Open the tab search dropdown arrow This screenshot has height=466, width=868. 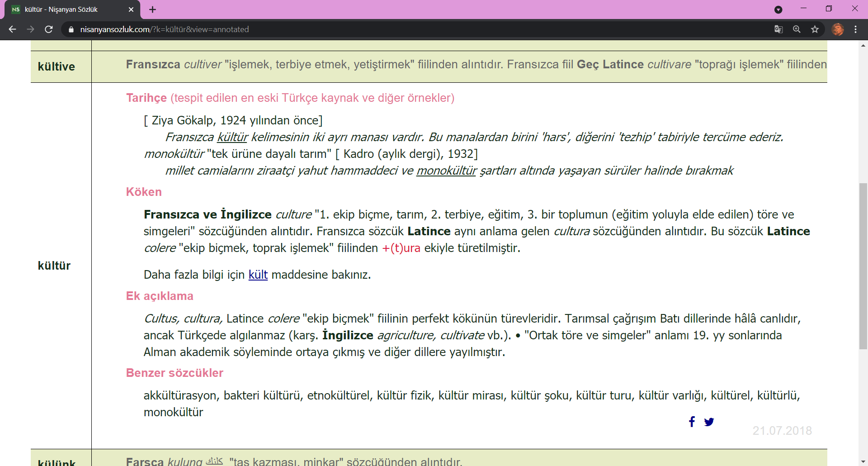pos(778,10)
